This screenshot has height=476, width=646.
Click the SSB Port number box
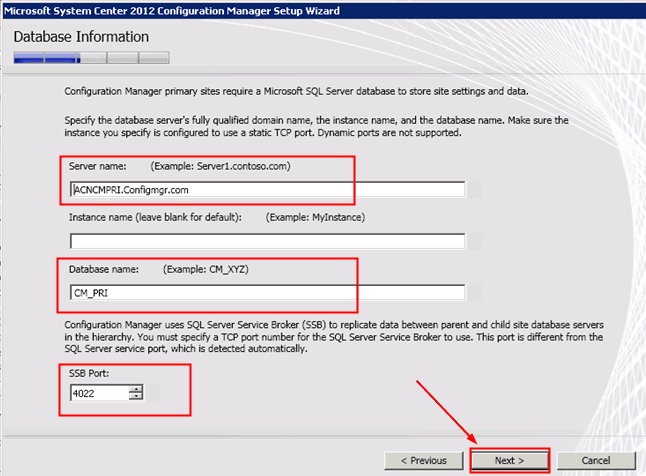100,393
